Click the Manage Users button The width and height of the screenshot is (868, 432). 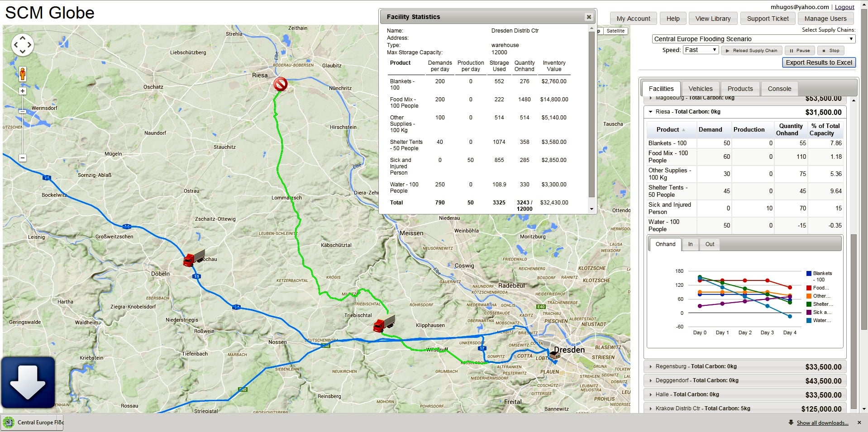825,19
